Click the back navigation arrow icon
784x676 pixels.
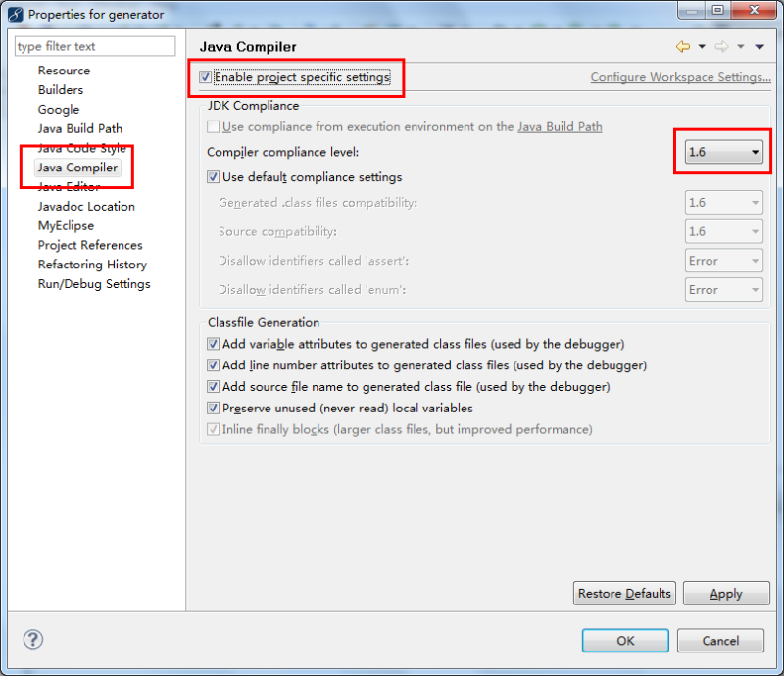(x=683, y=47)
